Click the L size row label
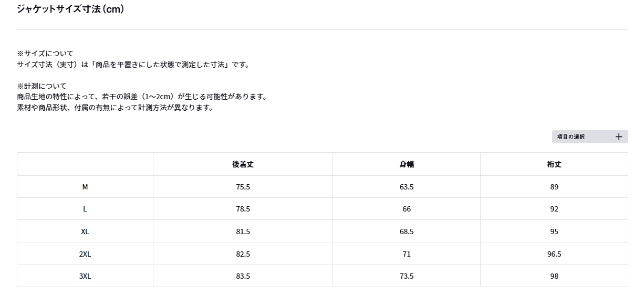Viewport: 644px width, 296px height. (x=85, y=209)
